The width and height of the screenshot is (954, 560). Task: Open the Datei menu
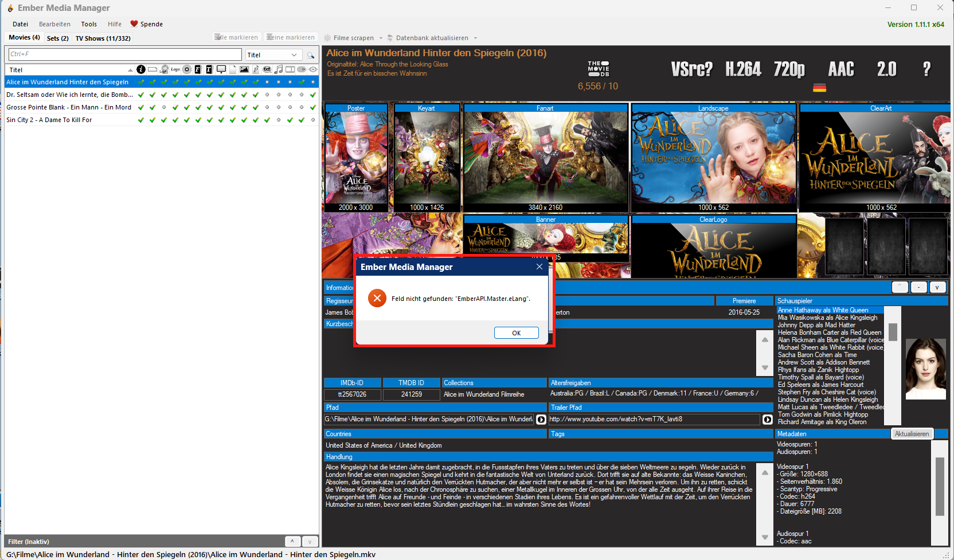pos(21,24)
